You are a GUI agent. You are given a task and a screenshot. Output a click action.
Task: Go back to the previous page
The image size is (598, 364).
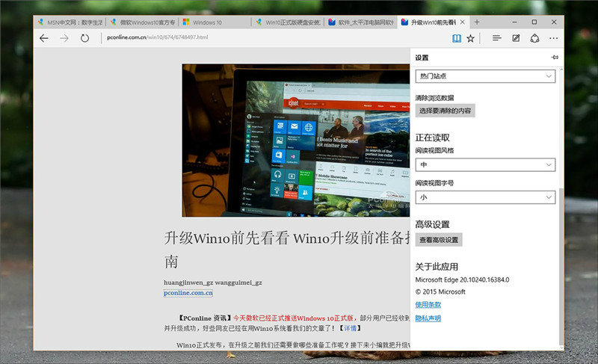tap(44, 38)
